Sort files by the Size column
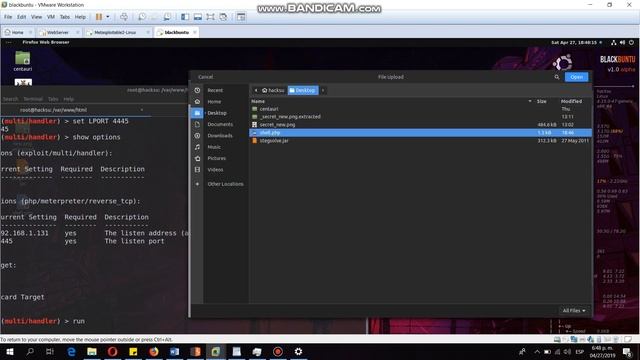640x360 pixels. pos(542,101)
